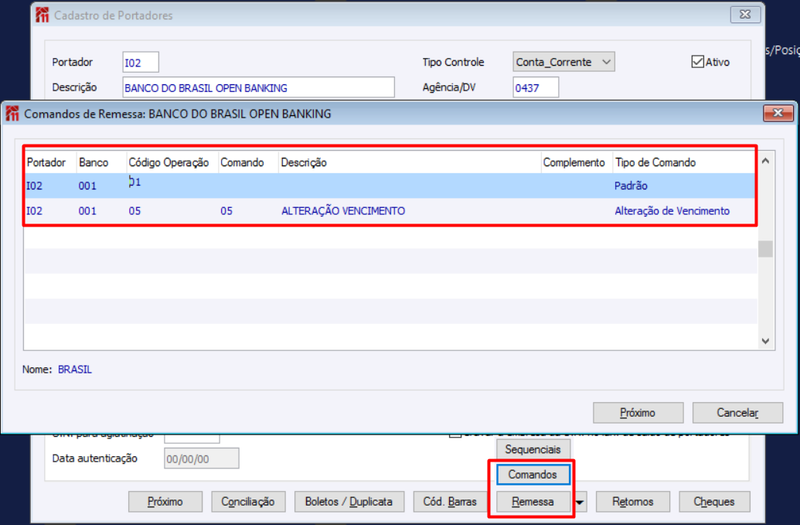This screenshot has width=800, height=525.
Task: Close the Cadastro de Portadores window
Action: pos(745,15)
